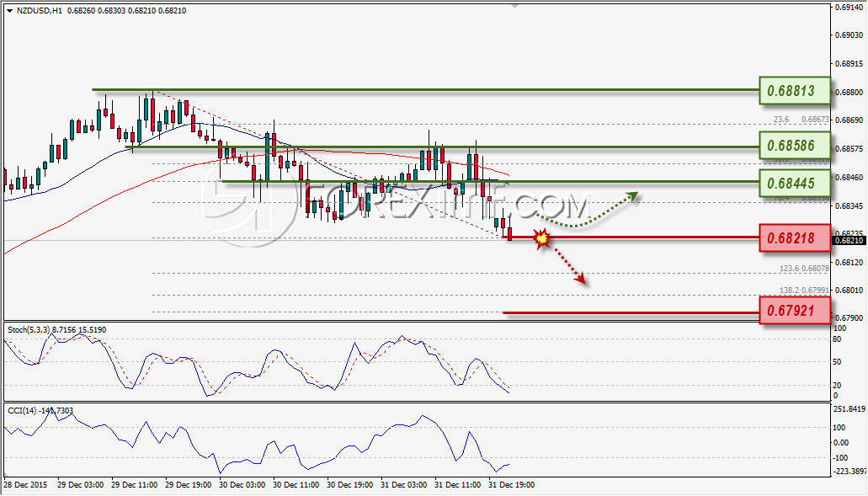Click the 30 Dec 19:00 time axis label
The image size is (868, 496).
point(350,485)
